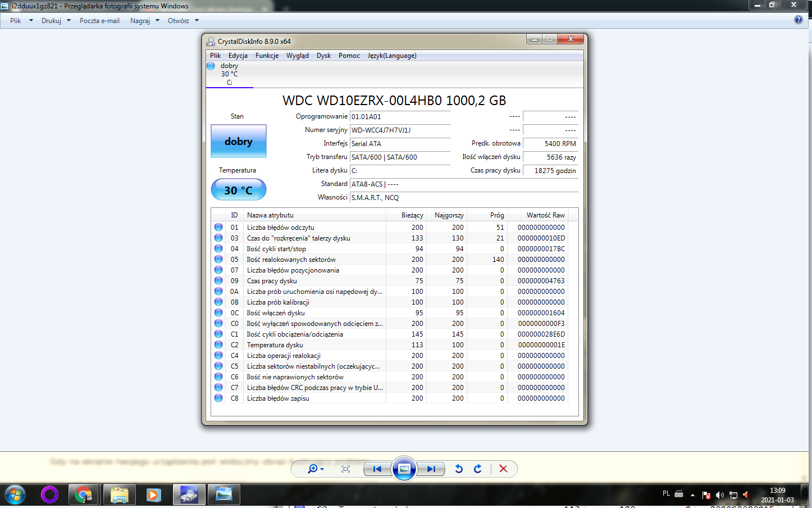Show hidden tray icons with the arrow
Screen dimensions: 812x508
coord(692,495)
